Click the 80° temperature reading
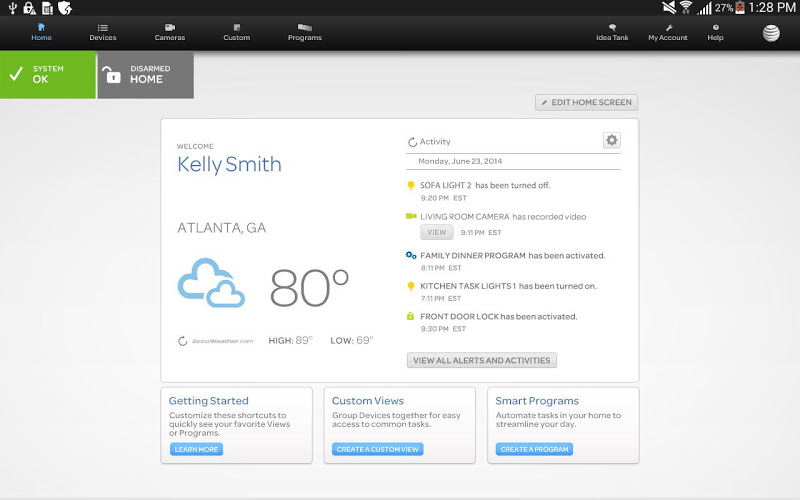The image size is (800, 500). [309, 288]
